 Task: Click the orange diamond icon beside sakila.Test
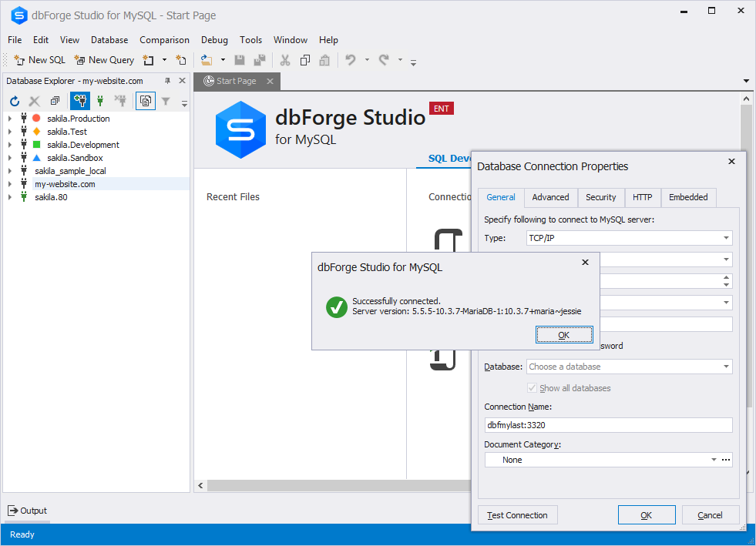tap(36, 131)
